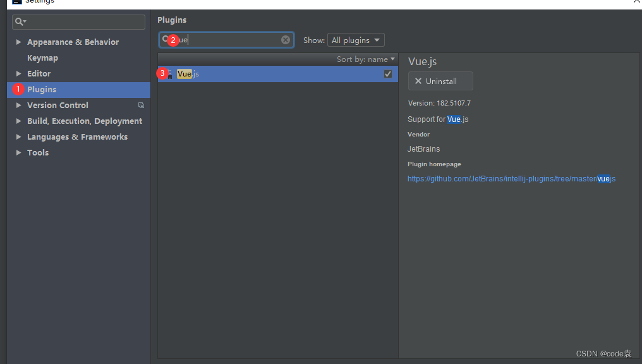The height and width of the screenshot is (364, 642).
Task: Open the Sort by: name dropdown
Action: 366,59
